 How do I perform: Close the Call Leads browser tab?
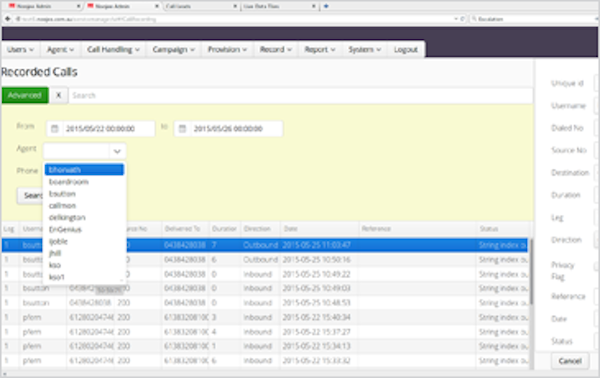(x=235, y=6)
